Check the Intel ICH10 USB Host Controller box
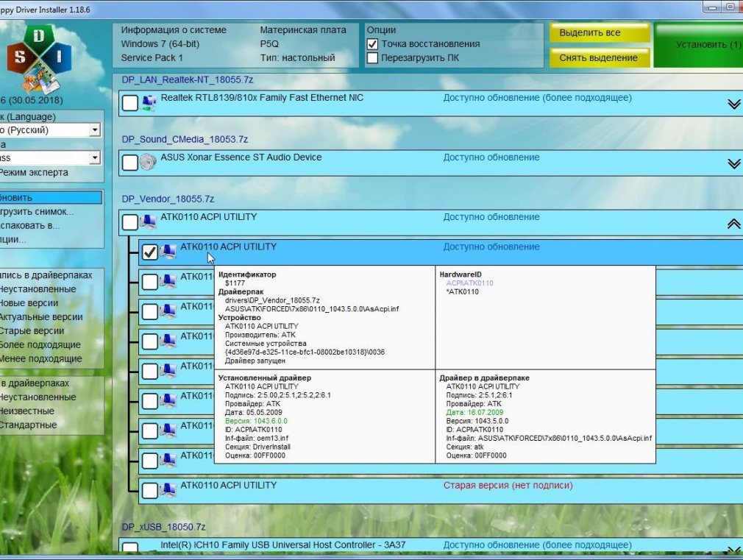 coord(129,548)
